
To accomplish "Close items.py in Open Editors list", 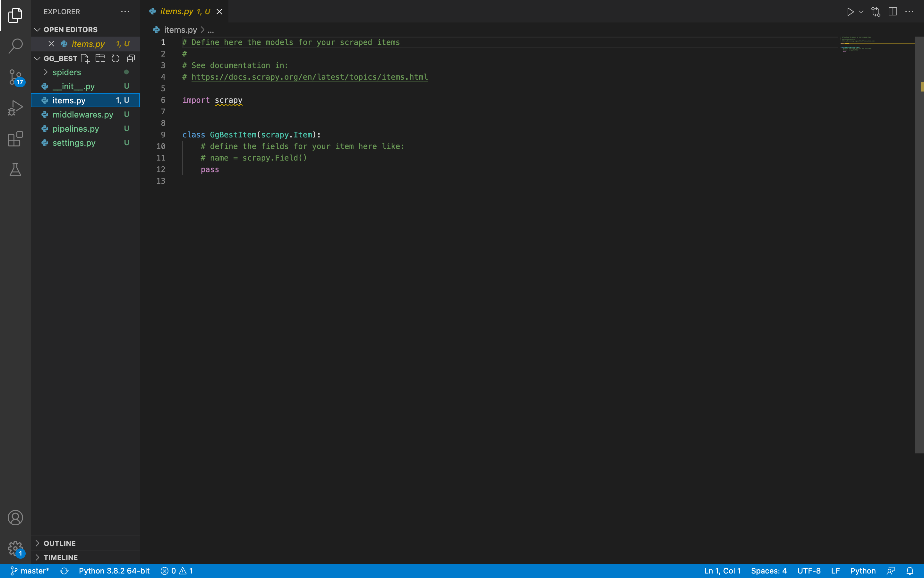I will 51,44.
